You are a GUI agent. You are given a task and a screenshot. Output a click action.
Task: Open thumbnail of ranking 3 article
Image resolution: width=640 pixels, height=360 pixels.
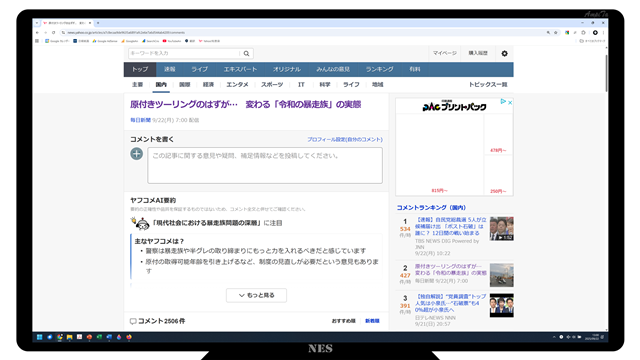pyautogui.click(x=502, y=305)
